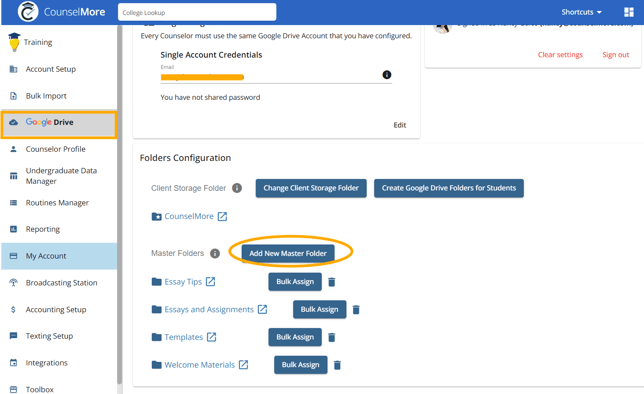The image size is (644, 394).
Task: Select My Account in sidebar
Action: pos(59,256)
